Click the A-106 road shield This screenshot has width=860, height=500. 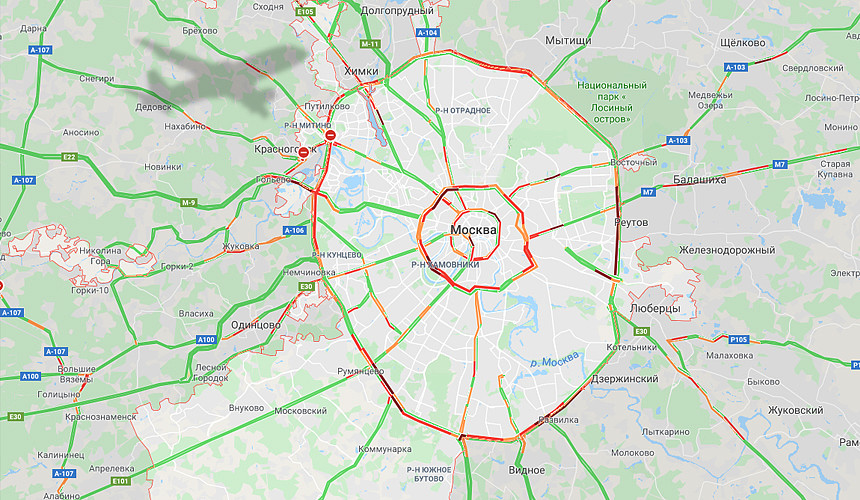tap(295, 231)
